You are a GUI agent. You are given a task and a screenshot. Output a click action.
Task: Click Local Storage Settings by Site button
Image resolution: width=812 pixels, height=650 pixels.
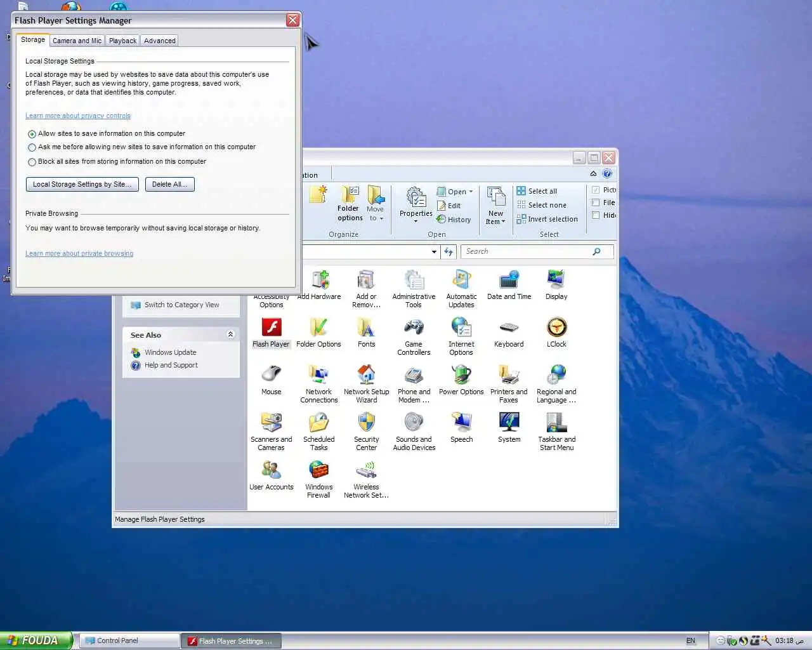coord(82,184)
